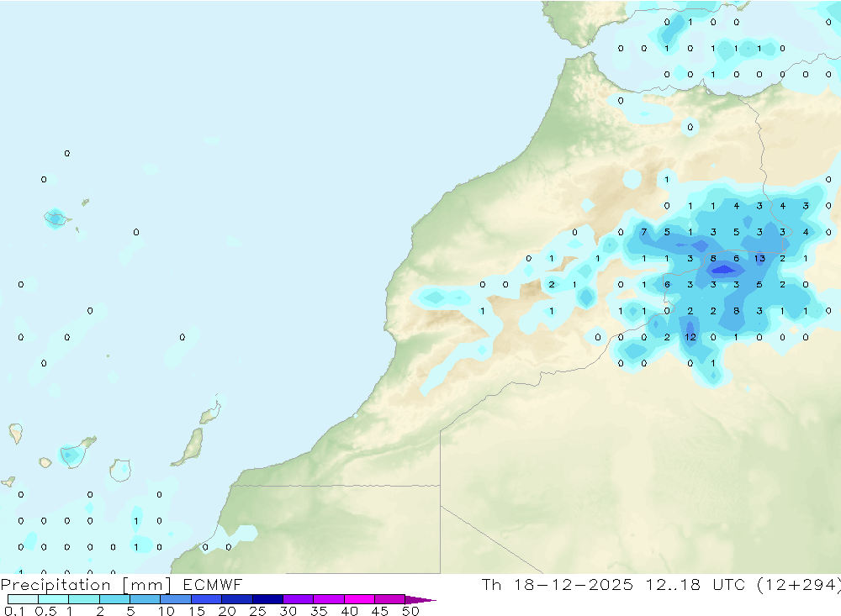Click the '13' precipitation value on the map
Viewport: 841px width, 616px height.
[x=759, y=258]
